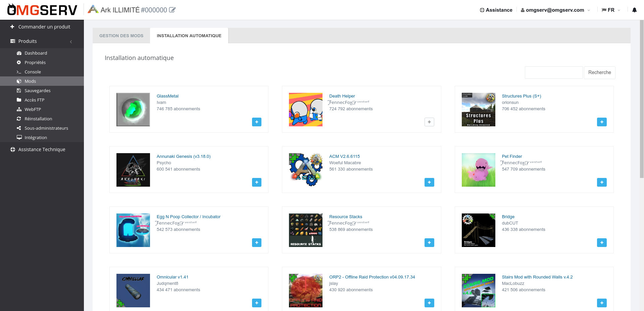Open the GlassMetal mod link
Viewport: 644px width, 311px height.
coord(167,96)
